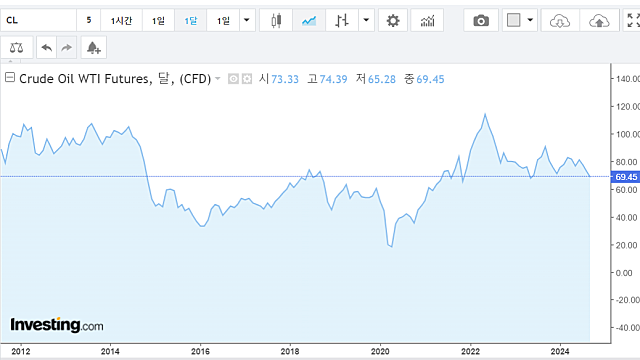Switch to candlestick chart style
Screen dimensions: 640x360
(276, 20)
